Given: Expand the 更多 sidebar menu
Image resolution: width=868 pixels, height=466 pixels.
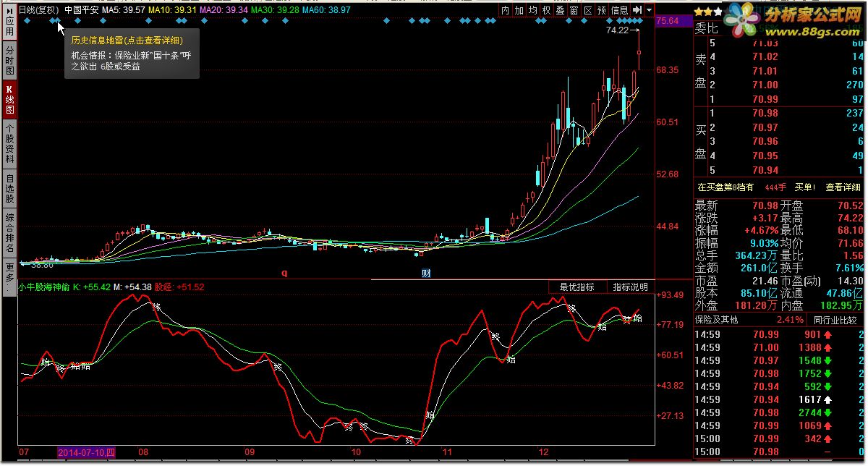Looking at the screenshot, I should [x=9, y=276].
